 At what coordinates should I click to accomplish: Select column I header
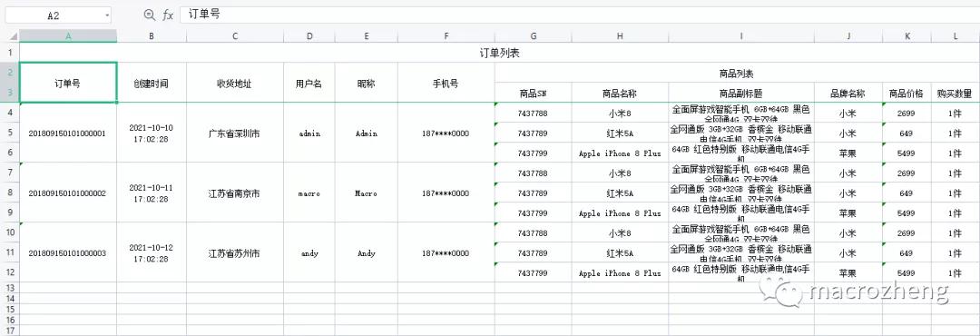pos(740,35)
